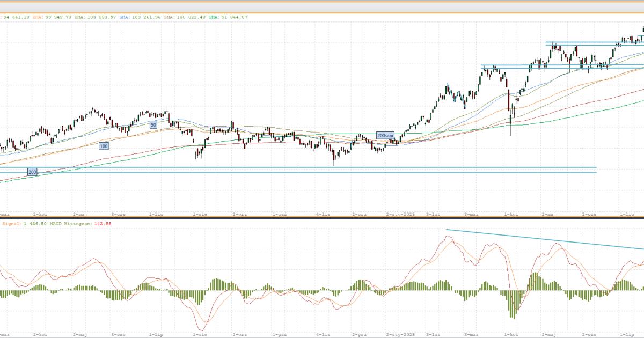The width and height of the screenshot is (644, 338).
Task: Click the "200" moving average label box
Action: click(x=32, y=172)
